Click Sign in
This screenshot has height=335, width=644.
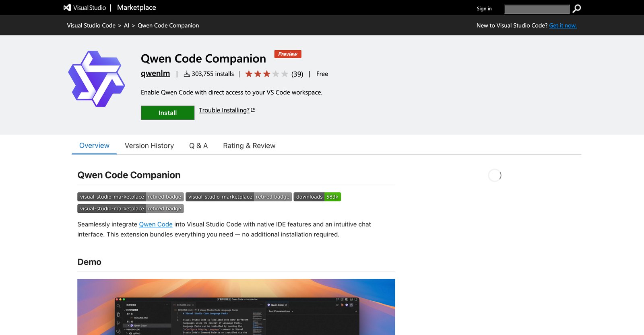pos(484,8)
